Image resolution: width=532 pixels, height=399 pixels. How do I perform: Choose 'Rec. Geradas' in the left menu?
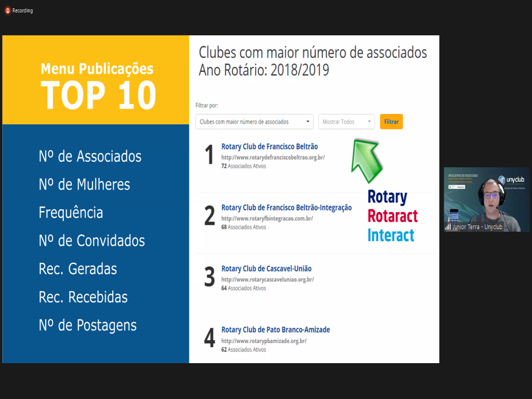[x=77, y=269]
